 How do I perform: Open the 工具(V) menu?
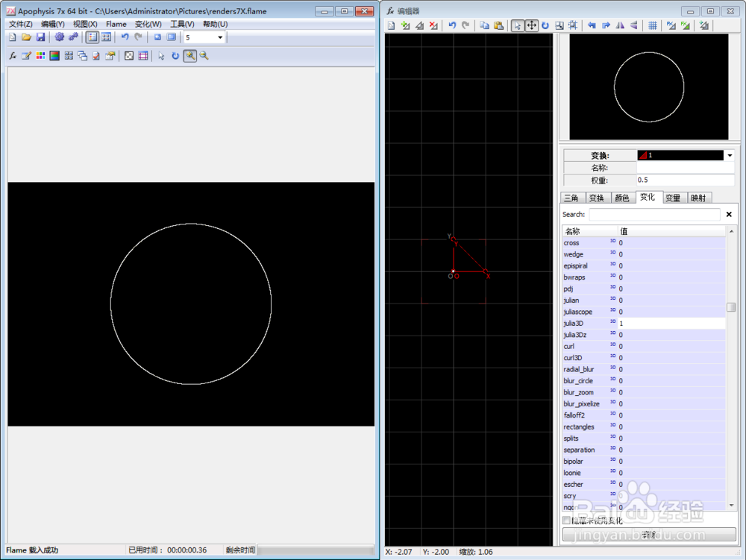[182, 24]
